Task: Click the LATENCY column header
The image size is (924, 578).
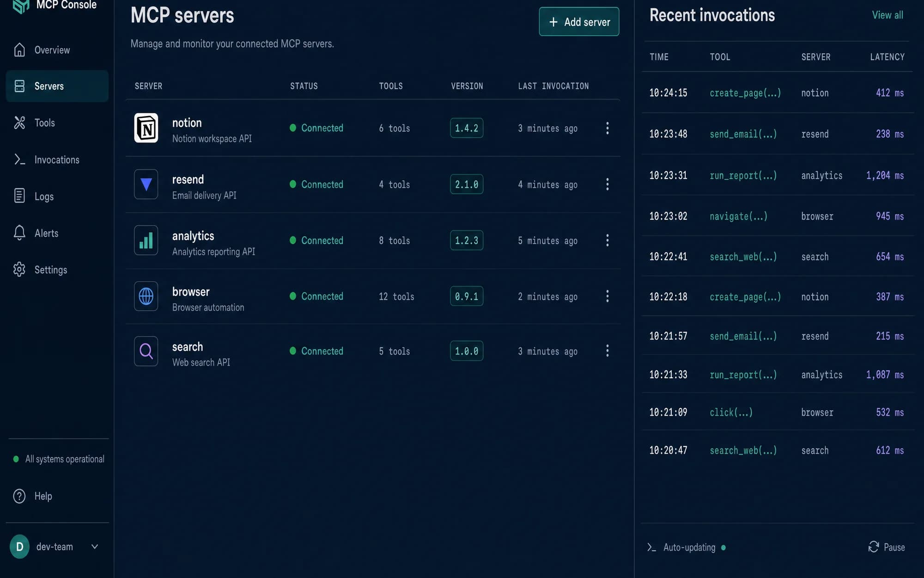Action: point(887,57)
